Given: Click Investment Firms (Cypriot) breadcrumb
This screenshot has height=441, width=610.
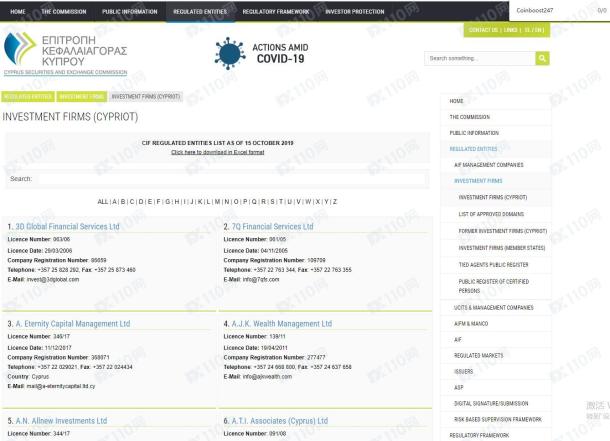Looking at the screenshot, I should tap(146, 96).
